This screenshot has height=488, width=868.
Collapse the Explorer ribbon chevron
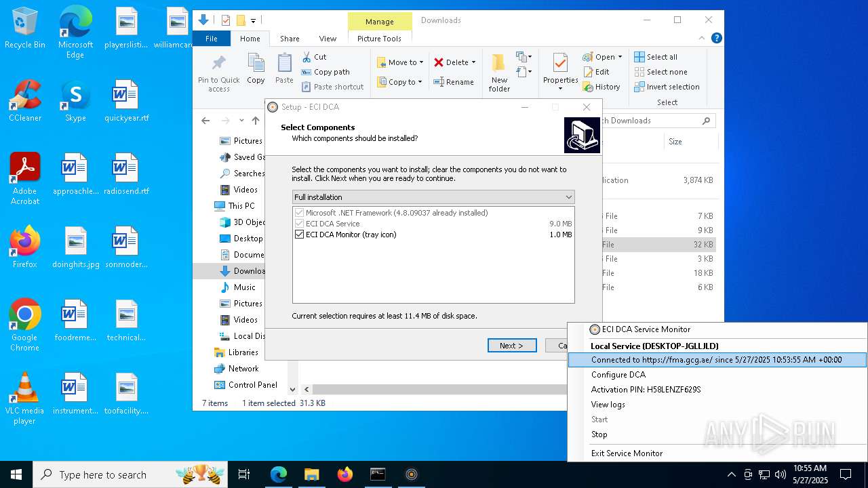(703, 39)
